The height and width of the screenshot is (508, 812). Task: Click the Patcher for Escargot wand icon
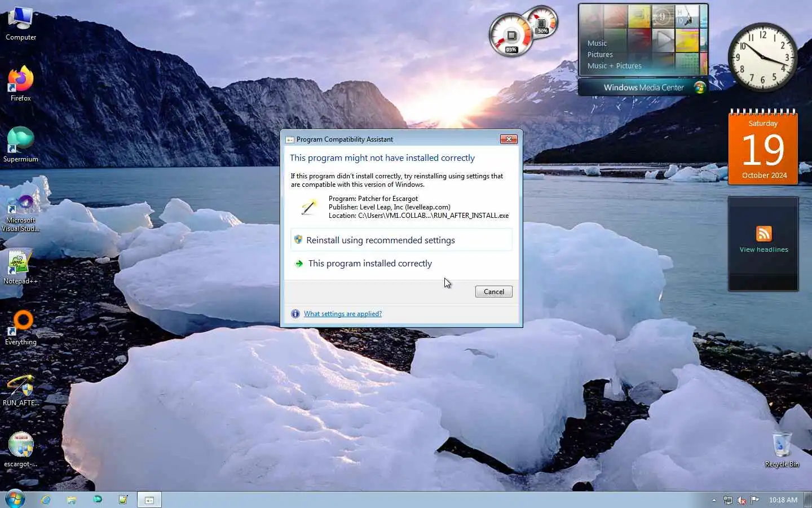pyautogui.click(x=308, y=207)
